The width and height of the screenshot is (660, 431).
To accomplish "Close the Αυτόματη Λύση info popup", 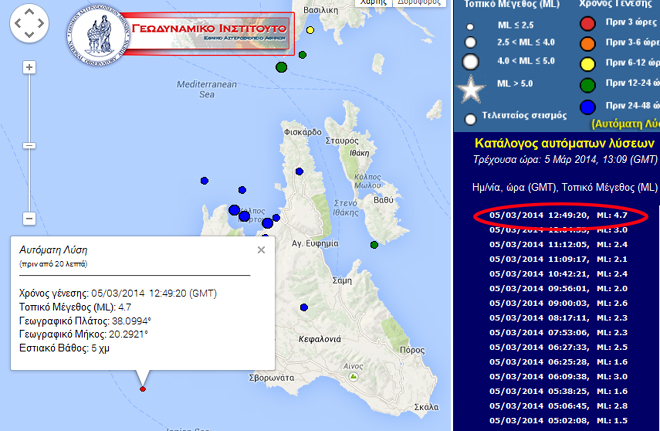I will click(x=261, y=250).
